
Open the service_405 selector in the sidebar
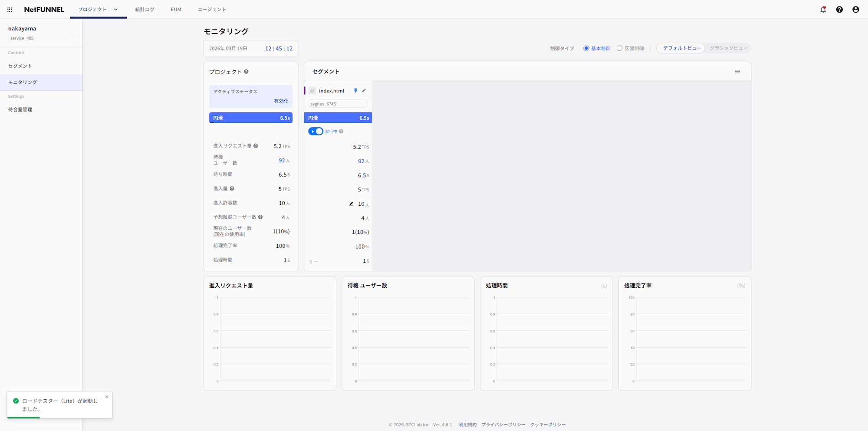(x=41, y=38)
